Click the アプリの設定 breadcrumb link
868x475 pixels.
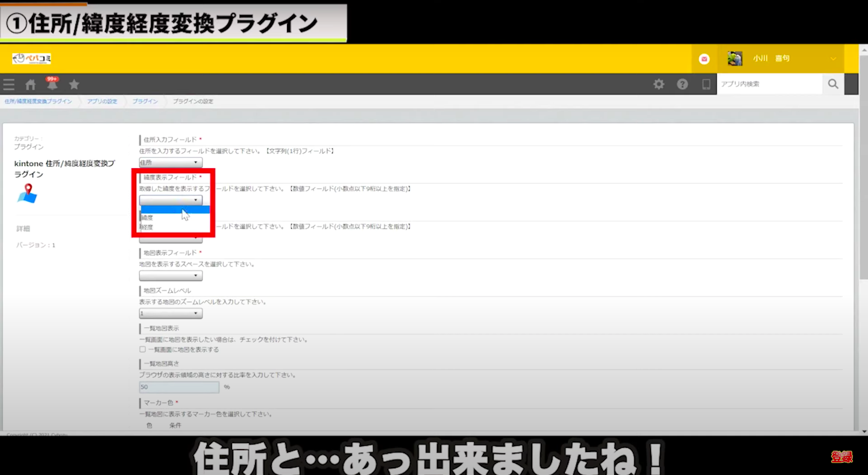tap(102, 101)
